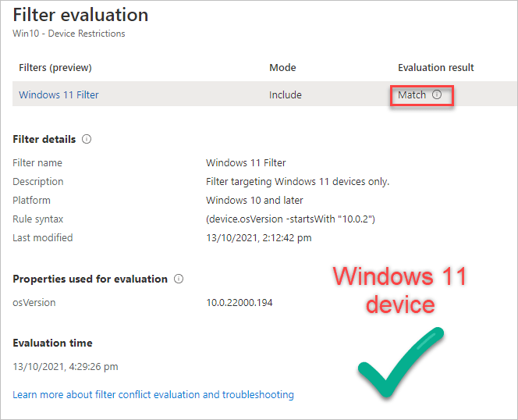The height and width of the screenshot is (420, 518).
Task: Click the Match evaluation result text
Action: pos(412,95)
